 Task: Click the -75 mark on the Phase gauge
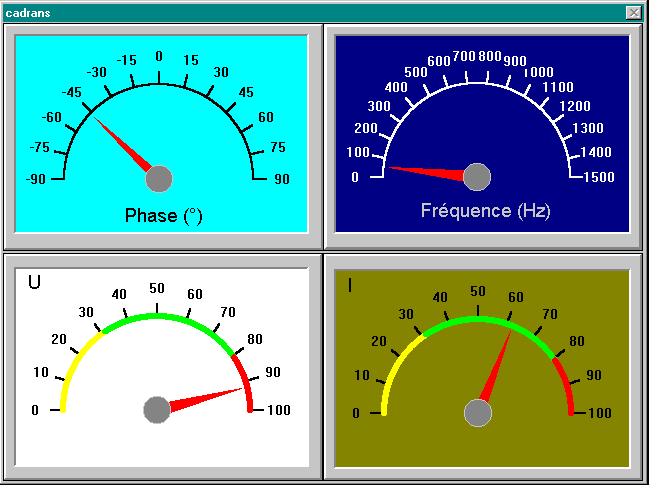[x=40, y=147]
